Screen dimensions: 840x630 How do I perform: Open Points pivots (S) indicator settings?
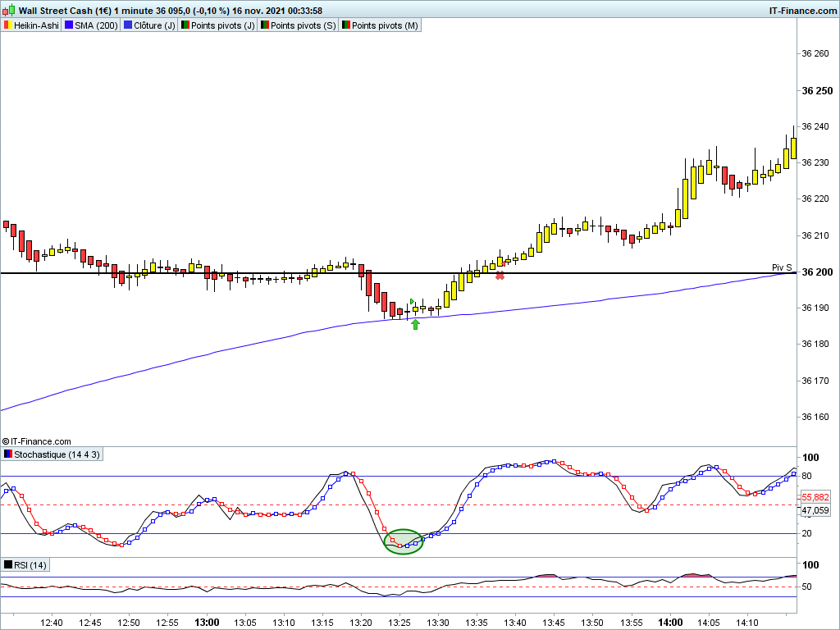[298, 25]
